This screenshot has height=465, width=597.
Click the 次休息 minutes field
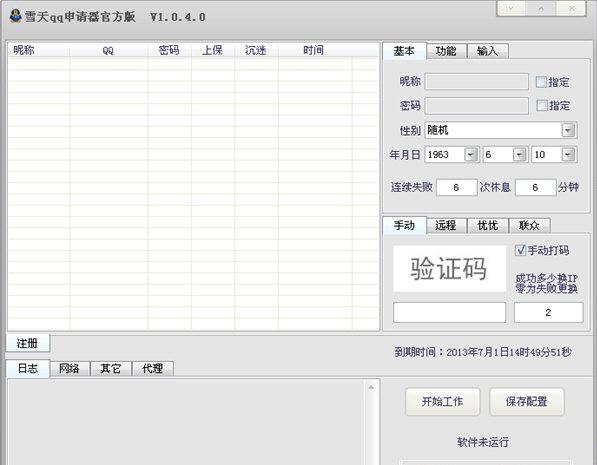pos(535,187)
